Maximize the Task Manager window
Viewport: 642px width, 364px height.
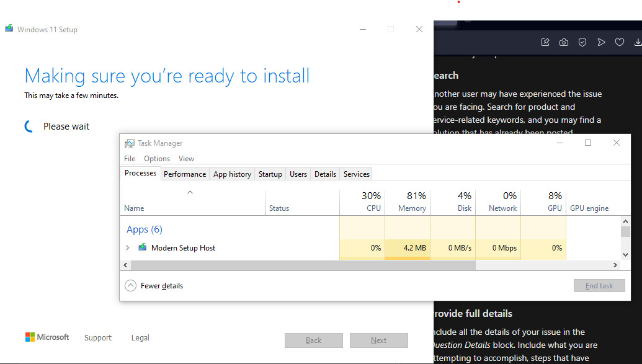pos(588,143)
